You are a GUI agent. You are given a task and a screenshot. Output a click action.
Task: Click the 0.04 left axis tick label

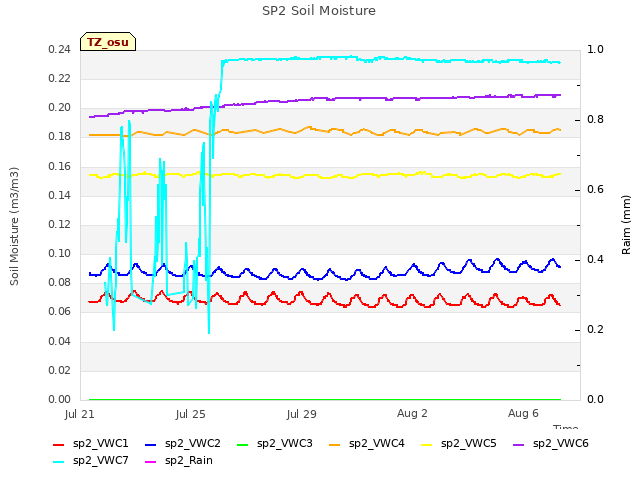[x=59, y=341]
